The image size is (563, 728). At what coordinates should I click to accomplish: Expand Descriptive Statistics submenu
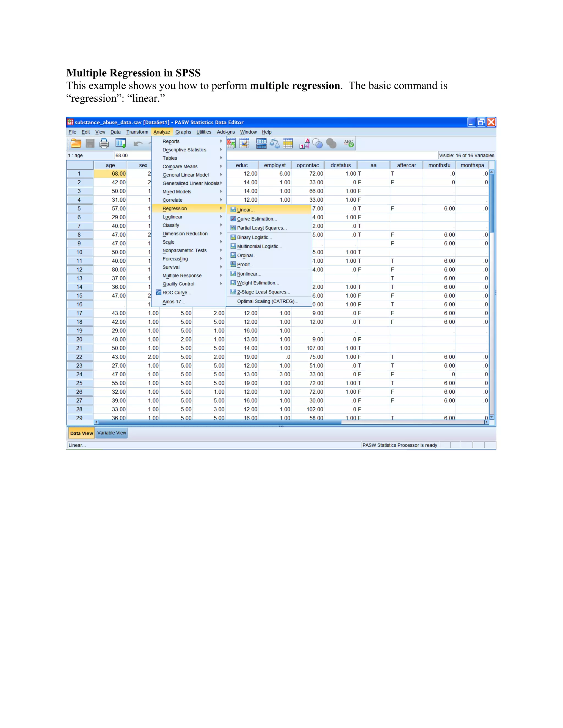point(189,150)
